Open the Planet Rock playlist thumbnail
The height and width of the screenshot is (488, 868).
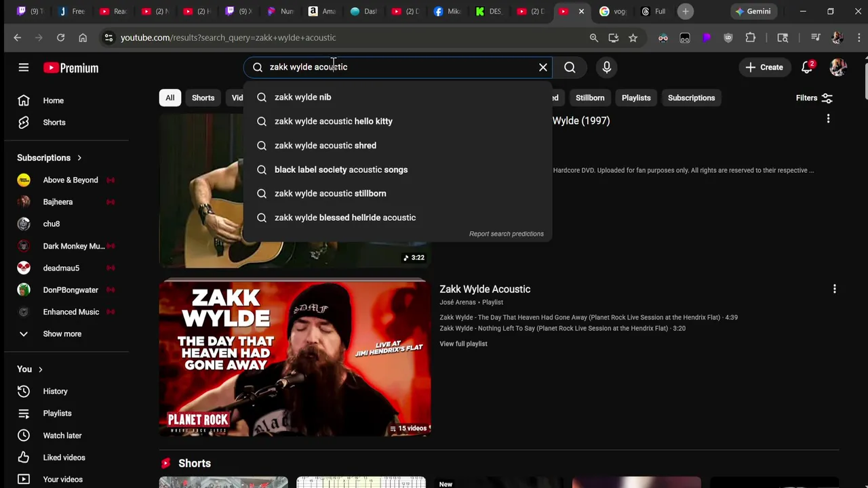coord(295,359)
